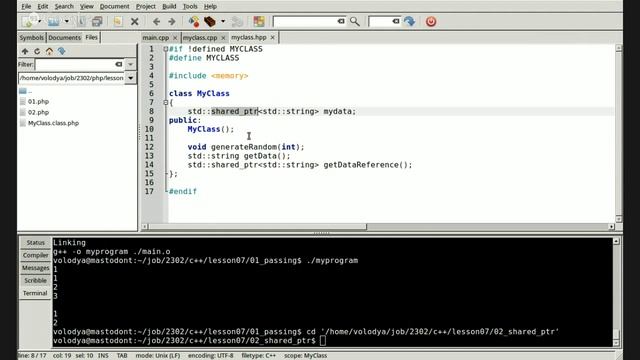Viewport: 640px width, 360px height.
Task: Switch to the Files sidebar tab
Action: (x=91, y=37)
